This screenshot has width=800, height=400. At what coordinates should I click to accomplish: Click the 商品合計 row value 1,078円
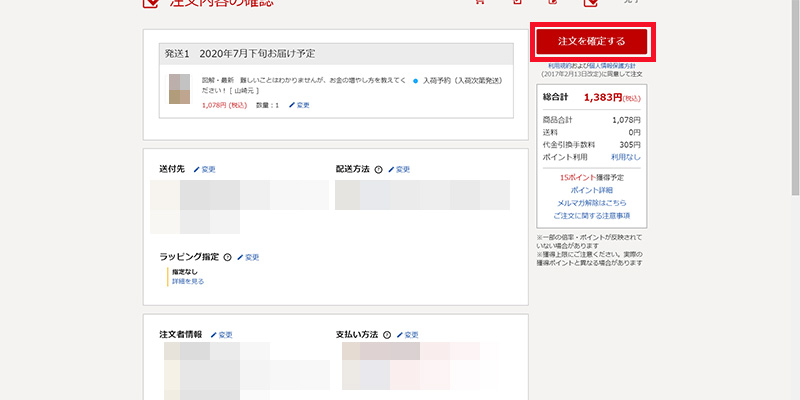(x=627, y=120)
